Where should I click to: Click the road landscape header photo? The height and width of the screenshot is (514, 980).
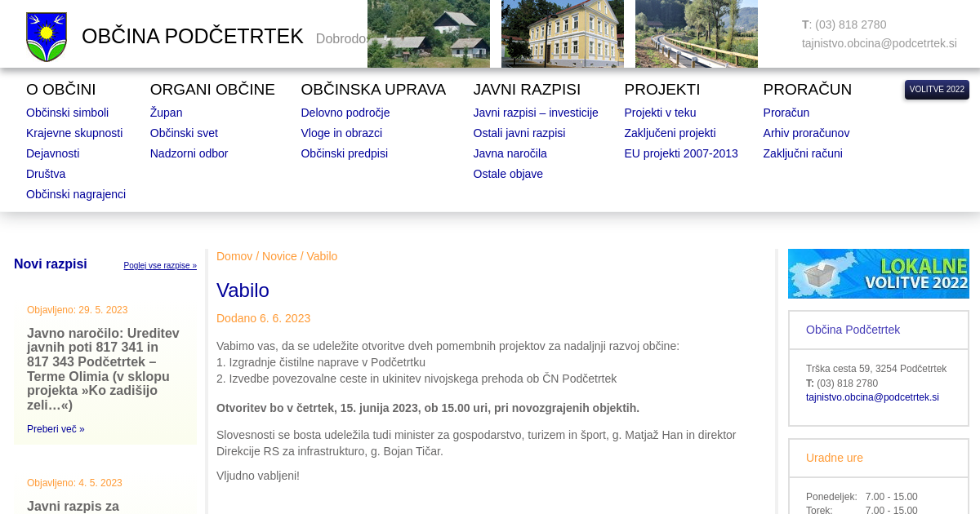point(696,33)
